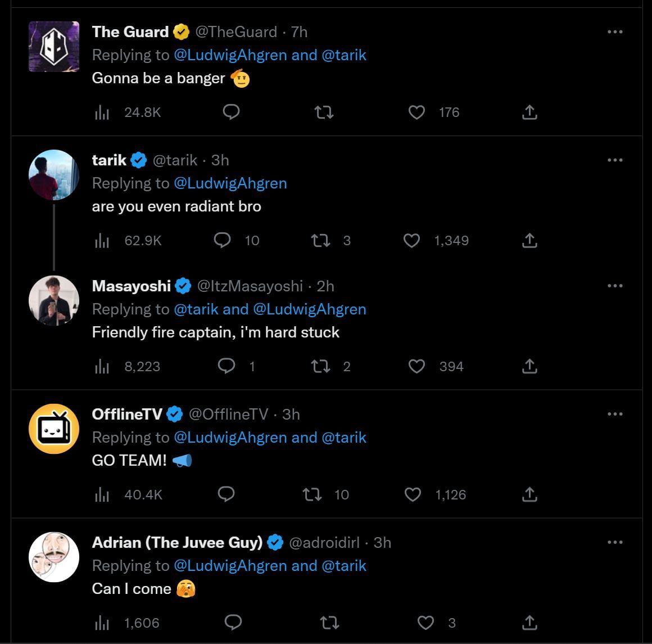
Task: Click Masayoshi's profile picture
Action: [54, 300]
